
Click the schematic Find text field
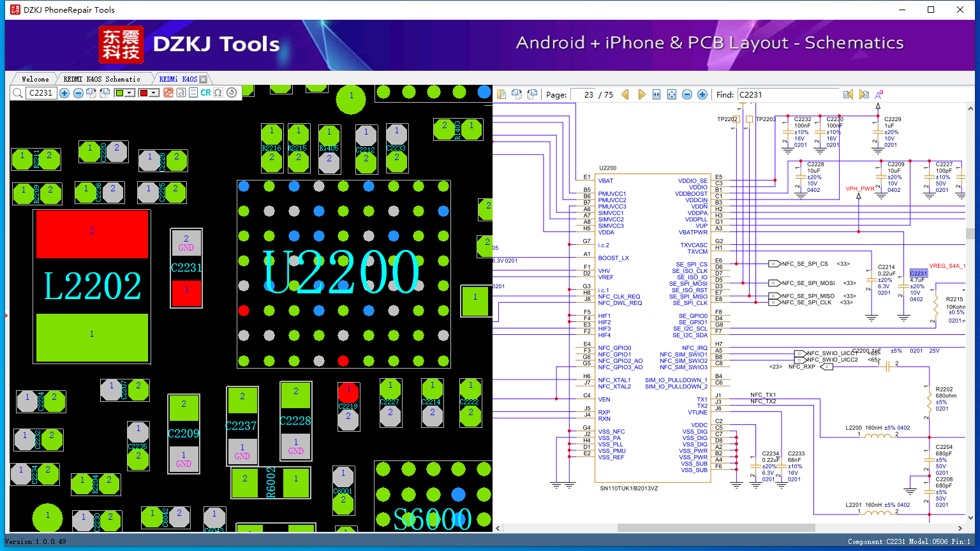click(788, 94)
